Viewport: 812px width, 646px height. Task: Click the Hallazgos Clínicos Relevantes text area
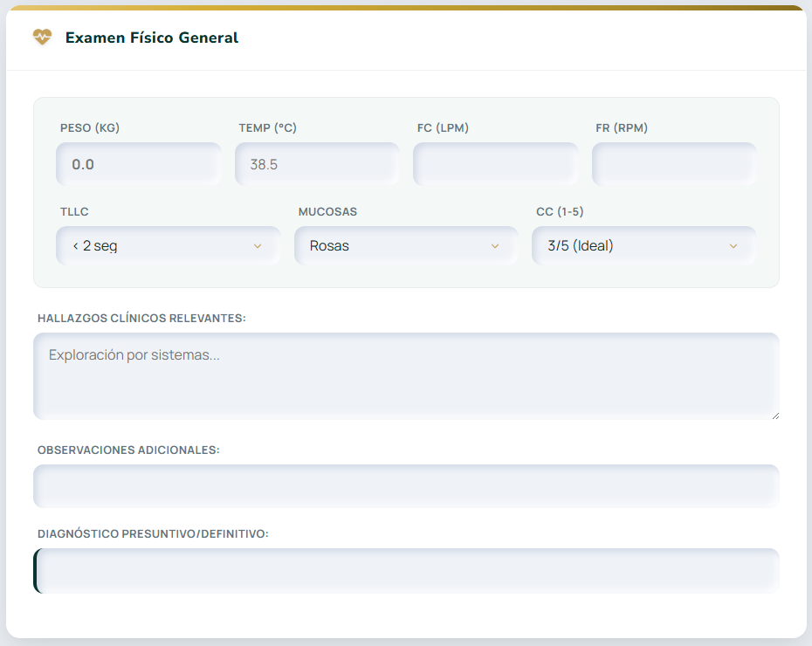[x=406, y=376]
